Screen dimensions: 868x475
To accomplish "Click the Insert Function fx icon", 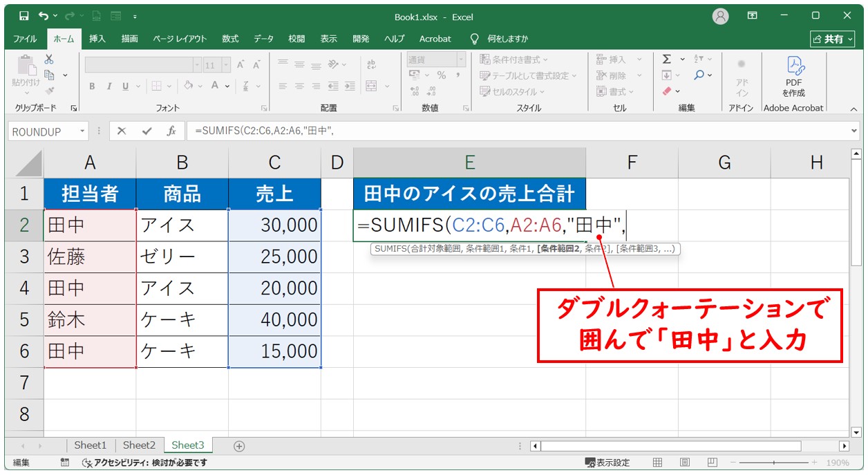I will (x=171, y=131).
